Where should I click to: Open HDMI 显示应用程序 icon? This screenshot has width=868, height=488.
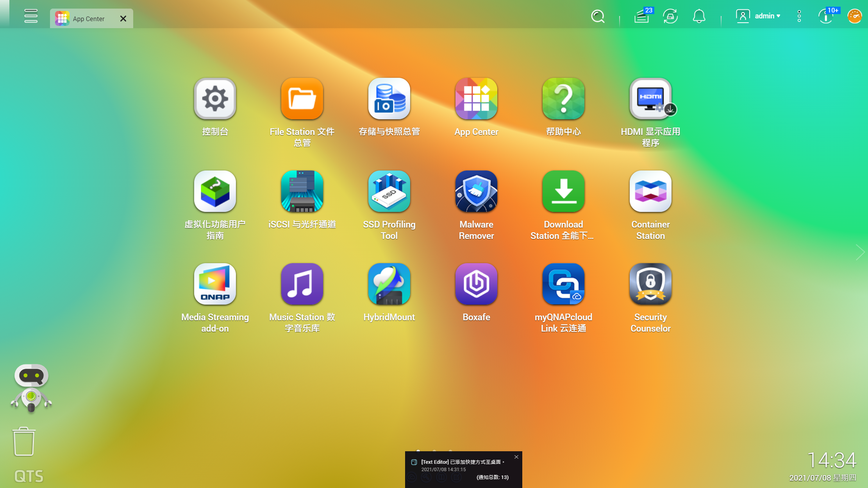tap(650, 99)
